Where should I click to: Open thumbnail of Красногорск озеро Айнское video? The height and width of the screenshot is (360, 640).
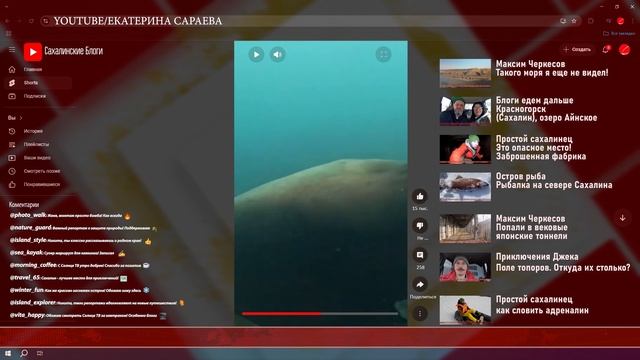465,111
